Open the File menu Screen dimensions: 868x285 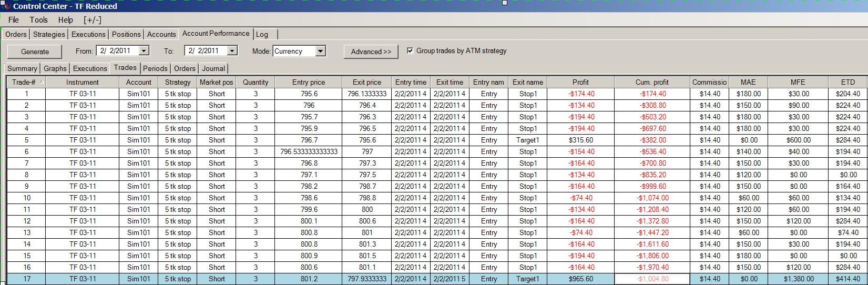(x=14, y=20)
